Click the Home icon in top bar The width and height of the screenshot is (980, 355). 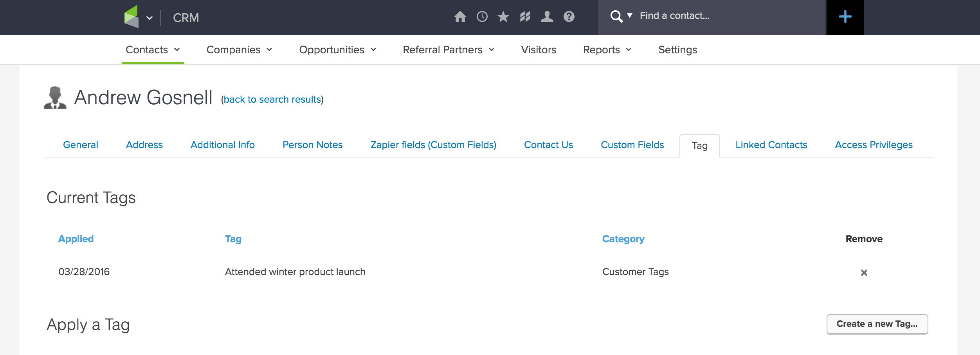pos(460,16)
